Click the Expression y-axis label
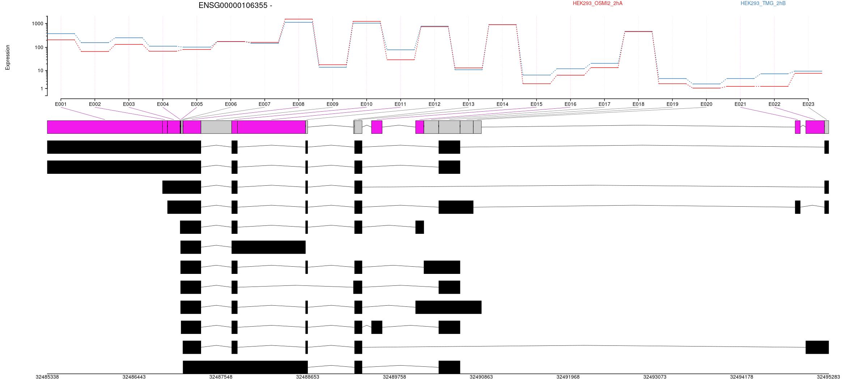 click(8, 57)
